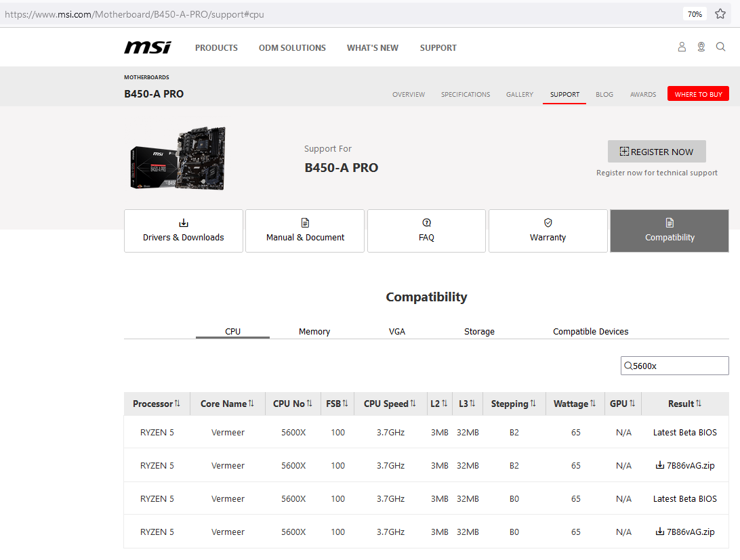Sort by Core Name column arrows
The height and width of the screenshot is (560, 740).
(251, 404)
